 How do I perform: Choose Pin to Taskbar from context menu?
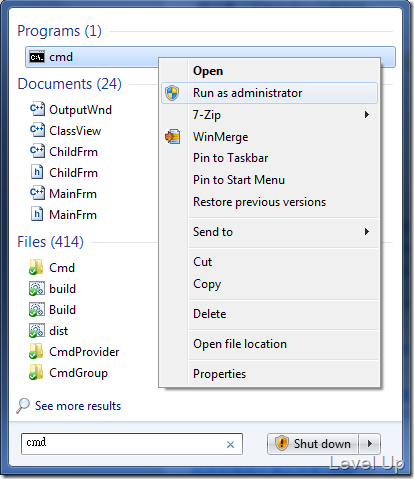[230, 158]
